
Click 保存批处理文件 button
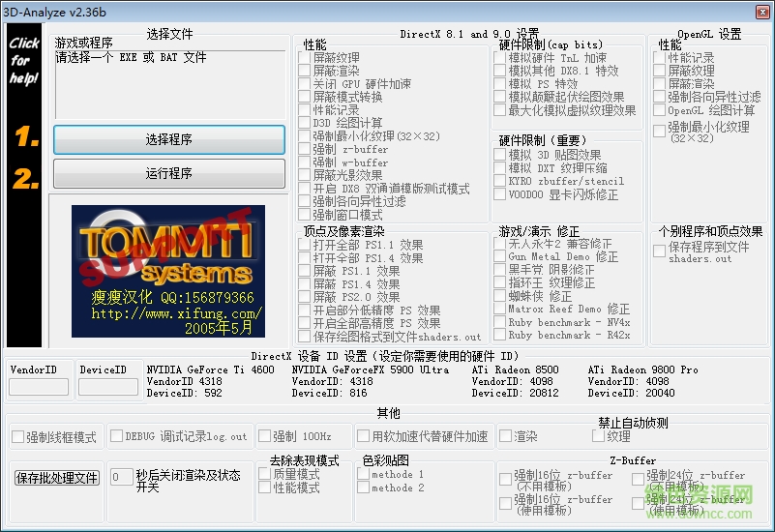point(57,478)
